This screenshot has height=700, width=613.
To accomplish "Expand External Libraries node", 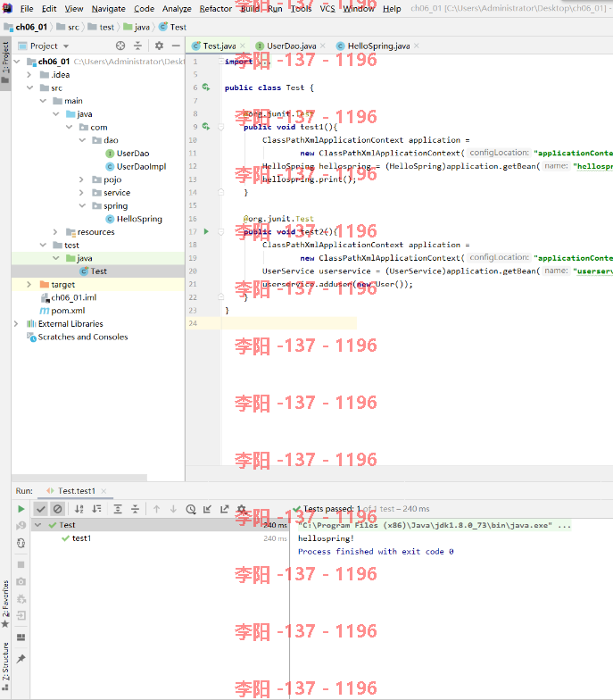I will pyautogui.click(x=16, y=323).
